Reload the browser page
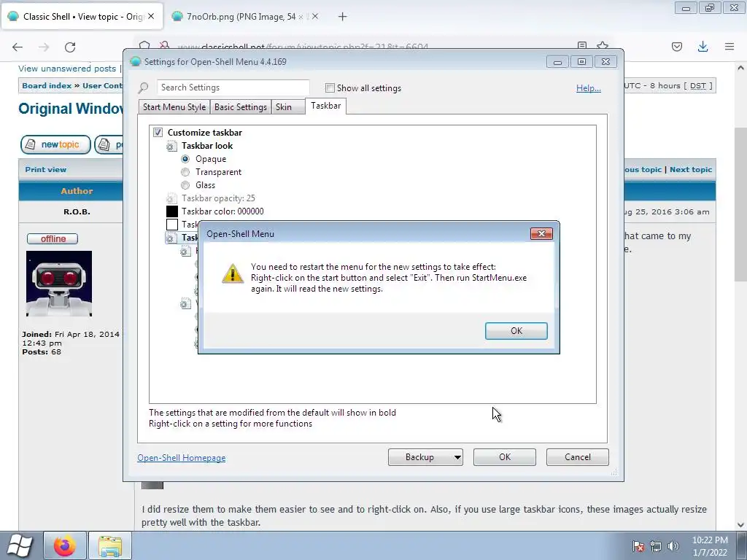Image resolution: width=747 pixels, height=560 pixels. 70,47
